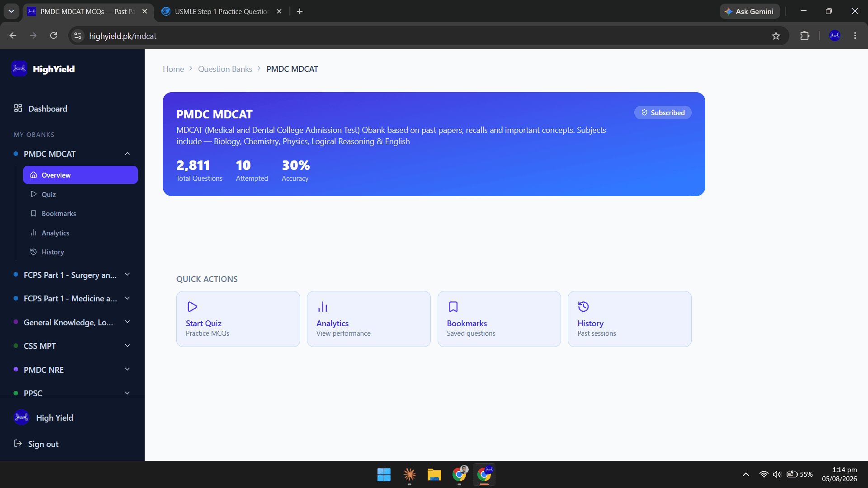The height and width of the screenshot is (488, 868).
Task: Open the Chrome three-dot menu
Action: pos(855,36)
